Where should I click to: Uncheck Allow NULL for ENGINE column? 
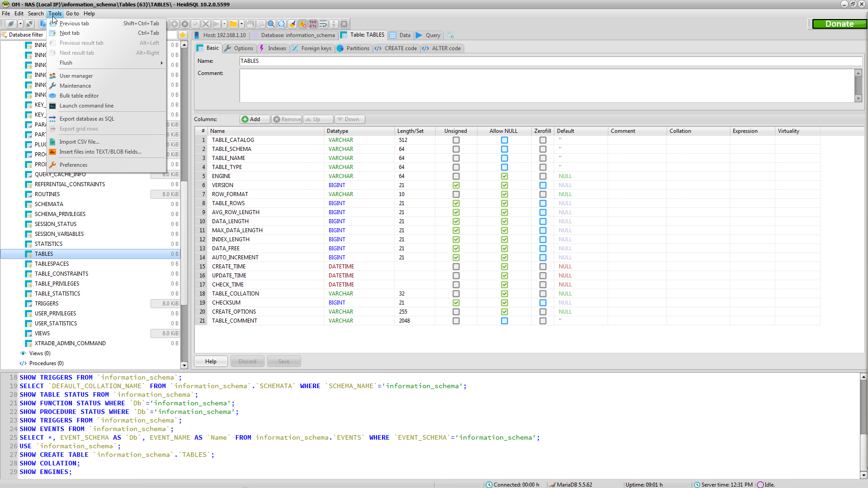504,176
